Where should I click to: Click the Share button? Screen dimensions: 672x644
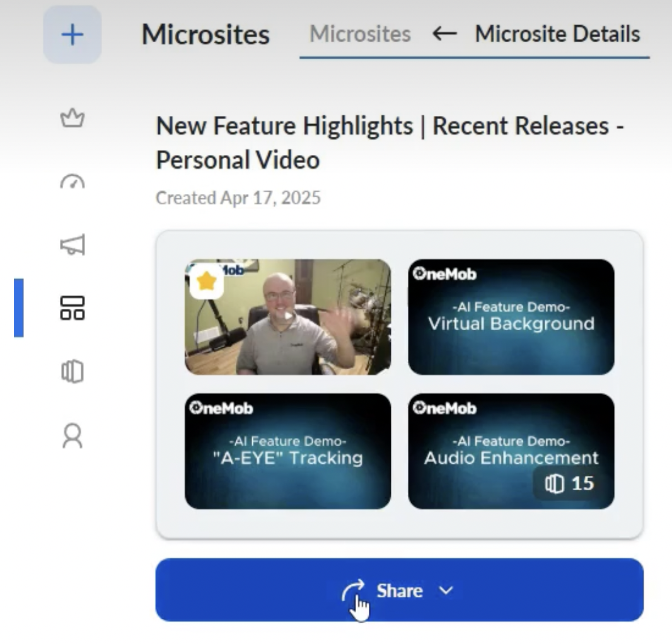coord(400,590)
